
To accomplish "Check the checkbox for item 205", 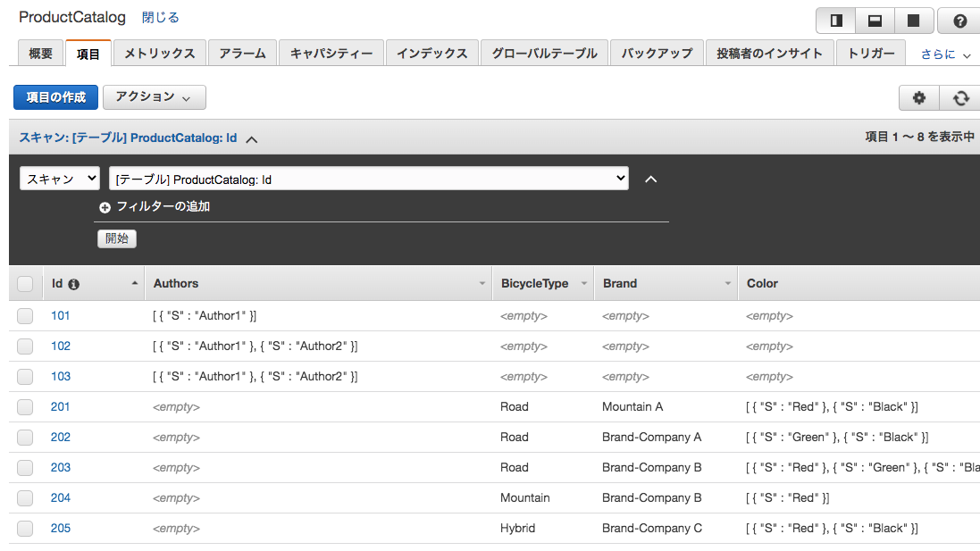I will click(25, 528).
